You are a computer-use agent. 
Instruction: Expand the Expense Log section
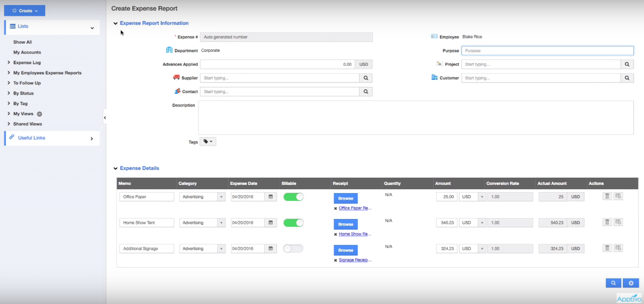(x=27, y=62)
